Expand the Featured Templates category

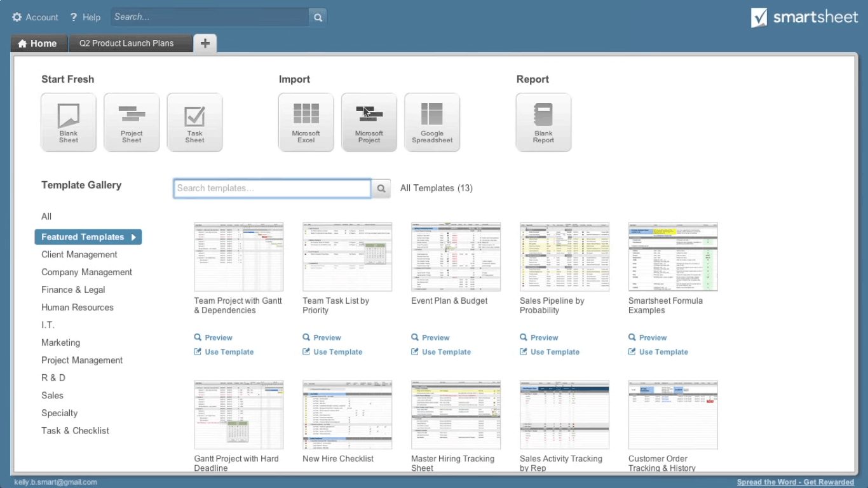click(x=88, y=236)
